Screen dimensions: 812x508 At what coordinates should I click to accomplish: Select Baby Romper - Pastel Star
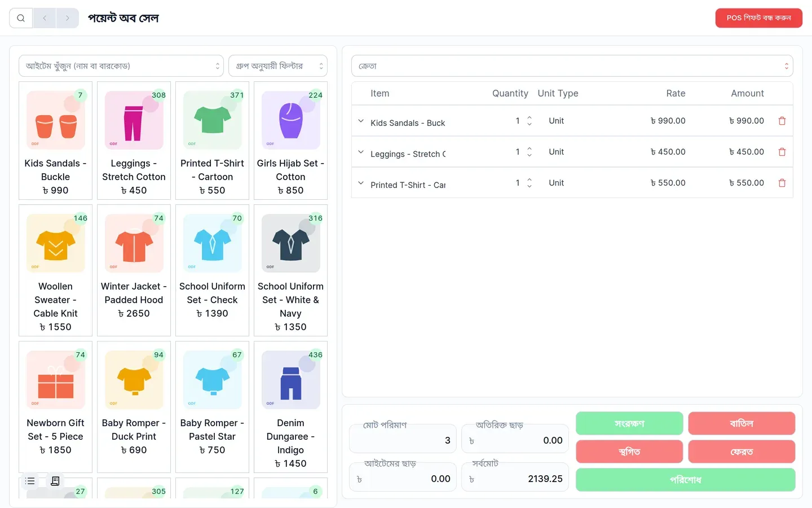[x=212, y=407]
